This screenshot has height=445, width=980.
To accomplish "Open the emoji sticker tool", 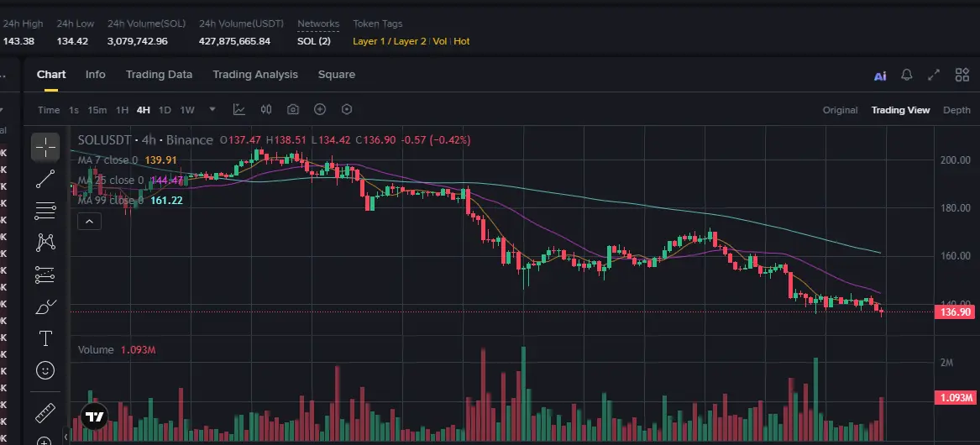I will (x=45, y=369).
